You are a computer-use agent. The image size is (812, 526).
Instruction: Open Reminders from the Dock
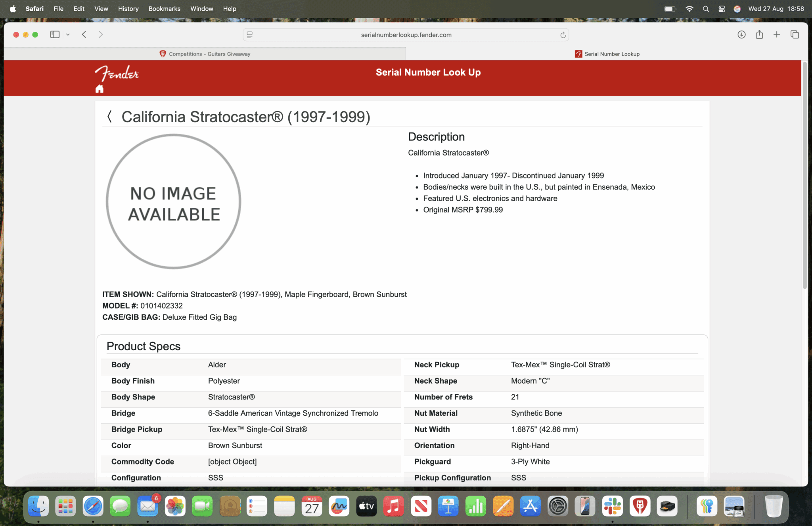(257, 506)
